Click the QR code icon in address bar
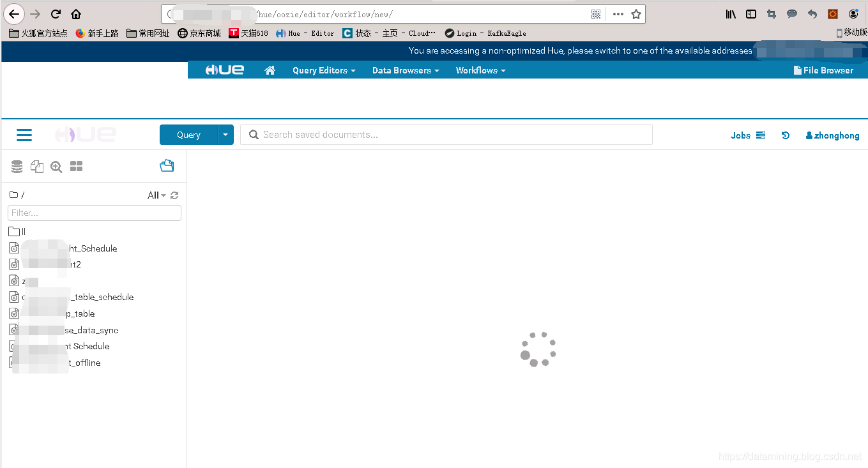This screenshot has height=468, width=868. (x=596, y=14)
